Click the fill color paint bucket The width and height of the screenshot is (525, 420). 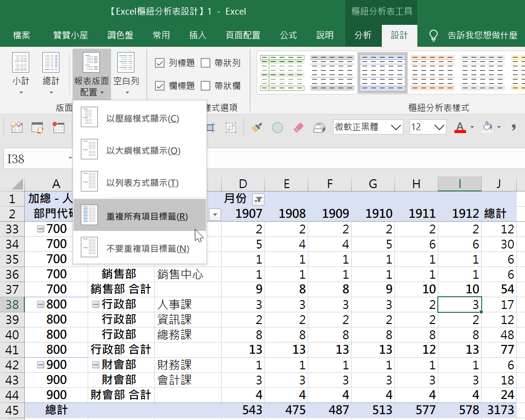487,127
